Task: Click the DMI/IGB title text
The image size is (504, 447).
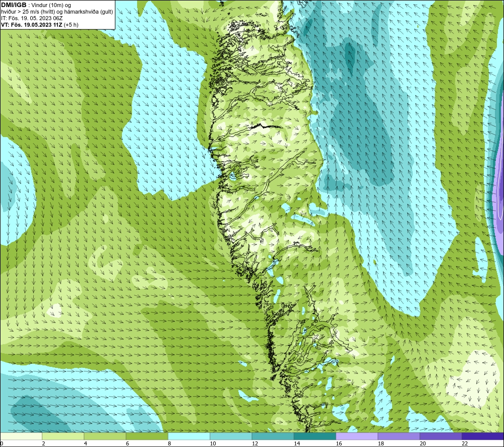Action: point(14,5)
